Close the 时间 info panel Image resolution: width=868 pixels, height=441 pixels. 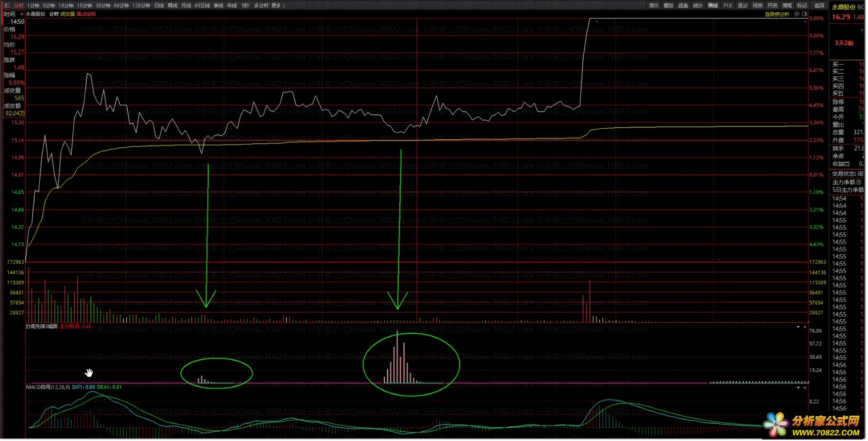[x=21, y=14]
